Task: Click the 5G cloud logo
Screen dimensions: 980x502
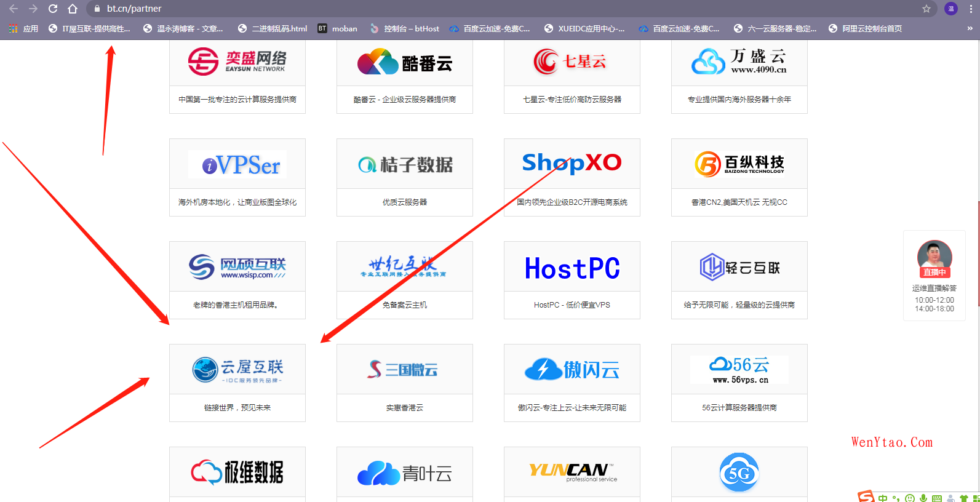Action: coord(739,472)
